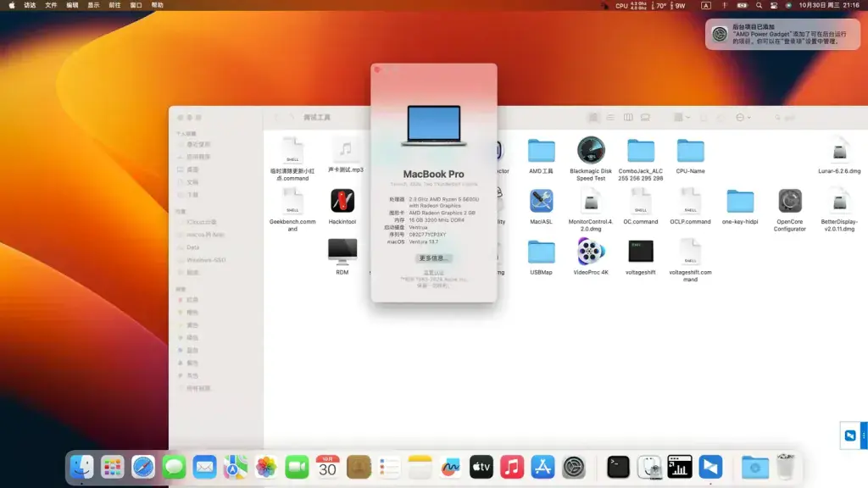Open the AMD Power Gadget notification banner
This screenshot has height=488, width=868.
point(782,34)
